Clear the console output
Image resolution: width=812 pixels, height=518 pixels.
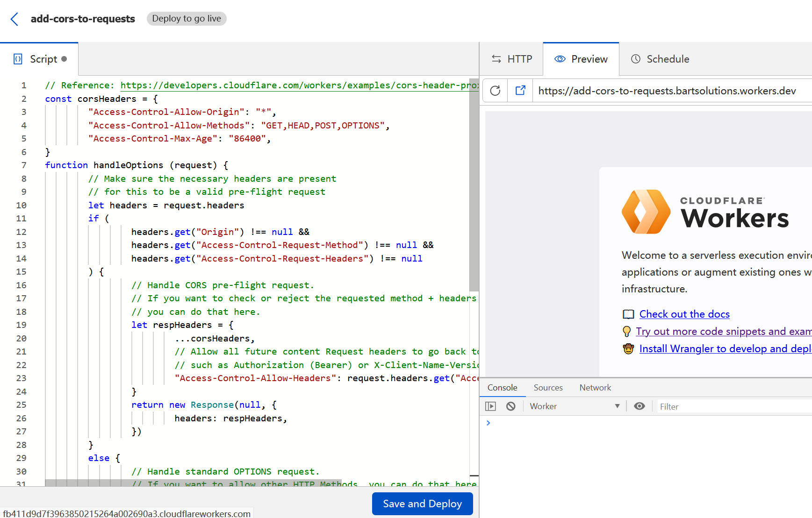[x=511, y=406]
